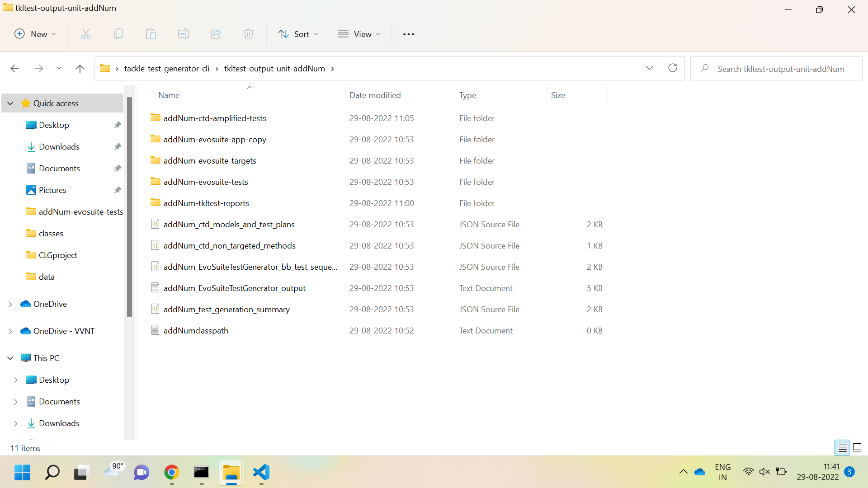868x488 pixels.
Task: Collapse the This PC tree section
Action: pyautogui.click(x=10, y=357)
